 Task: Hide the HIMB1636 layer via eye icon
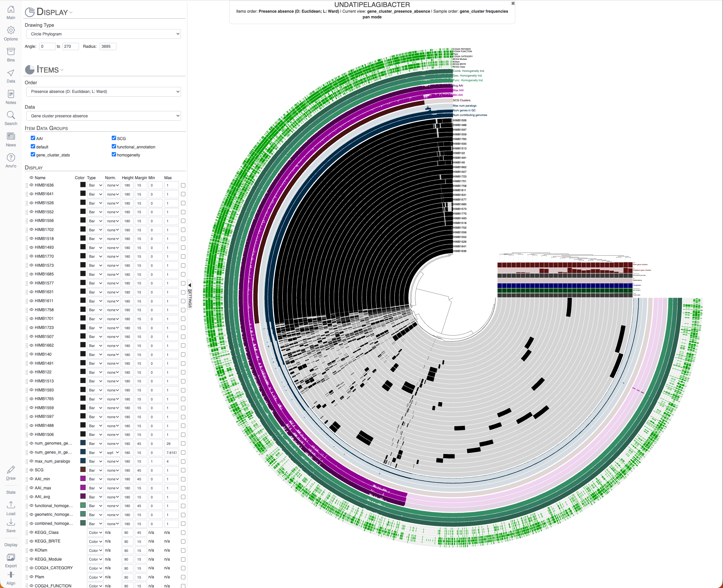(x=31, y=185)
